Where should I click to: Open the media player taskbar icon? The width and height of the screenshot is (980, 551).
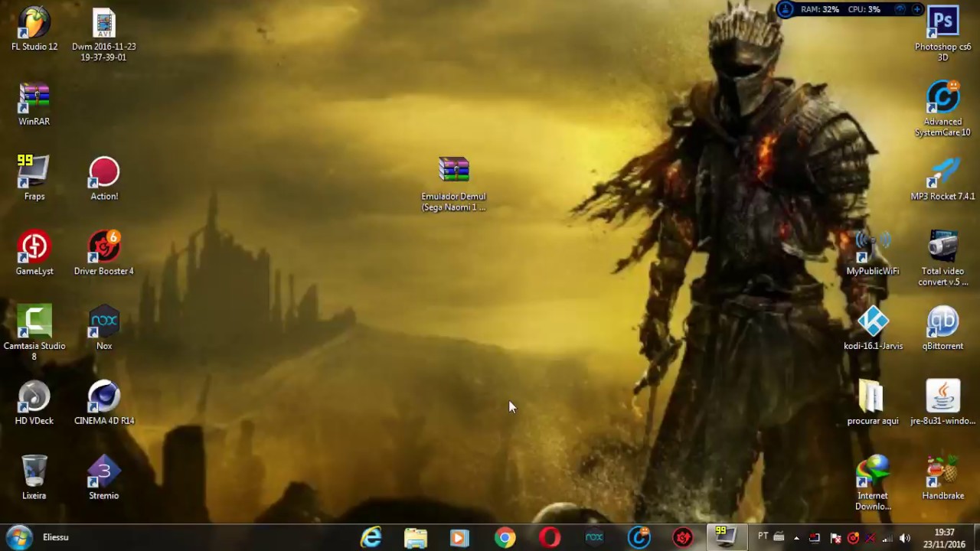[459, 537]
